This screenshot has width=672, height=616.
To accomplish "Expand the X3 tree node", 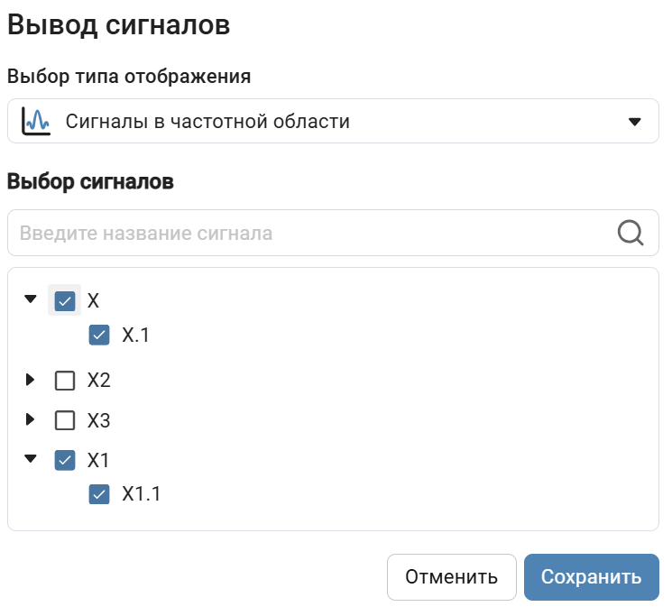I will [31, 419].
